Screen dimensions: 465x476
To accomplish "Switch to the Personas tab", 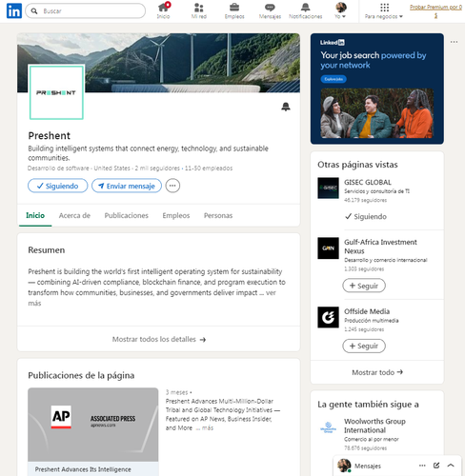I will click(x=218, y=215).
